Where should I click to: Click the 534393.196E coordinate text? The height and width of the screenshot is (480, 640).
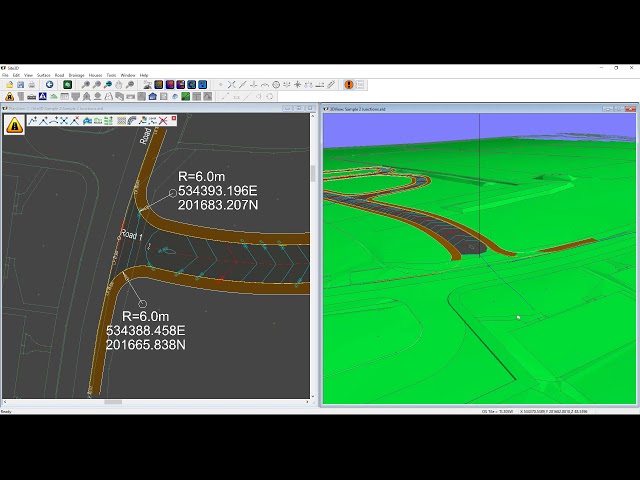click(218, 191)
